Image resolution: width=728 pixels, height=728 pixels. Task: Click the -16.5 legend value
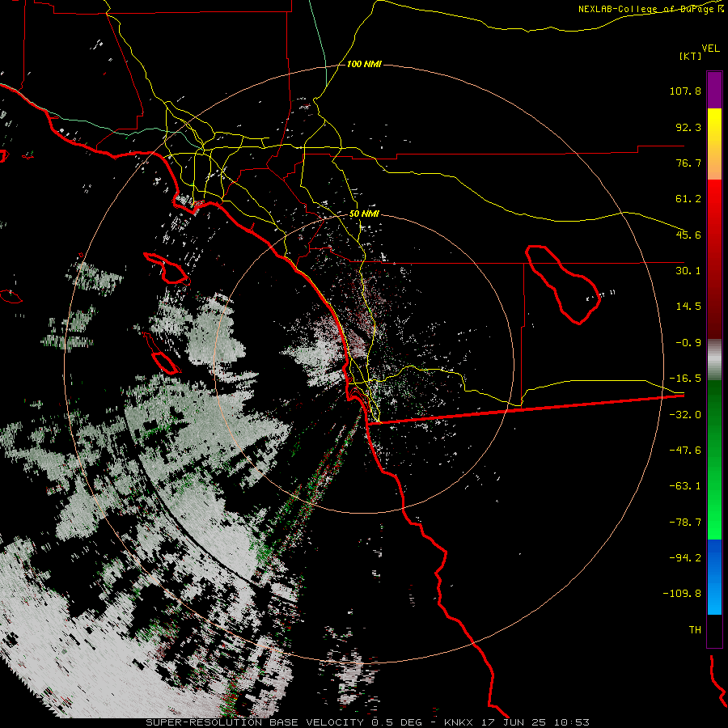[685, 379]
